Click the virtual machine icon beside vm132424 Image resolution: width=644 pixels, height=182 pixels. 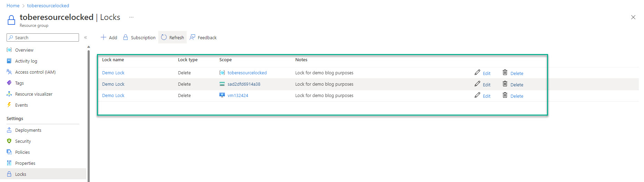coord(222,95)
